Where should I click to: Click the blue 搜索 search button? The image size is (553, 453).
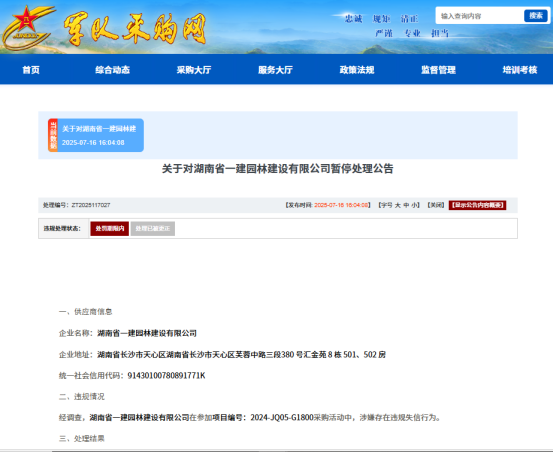pos(535,16)
